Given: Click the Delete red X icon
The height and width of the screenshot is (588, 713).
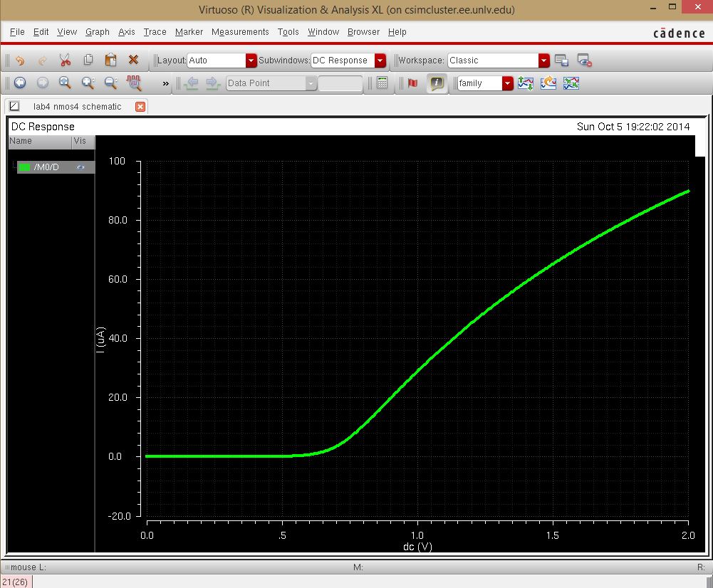Looking at the screenshot, I should [x=133, y=61].
